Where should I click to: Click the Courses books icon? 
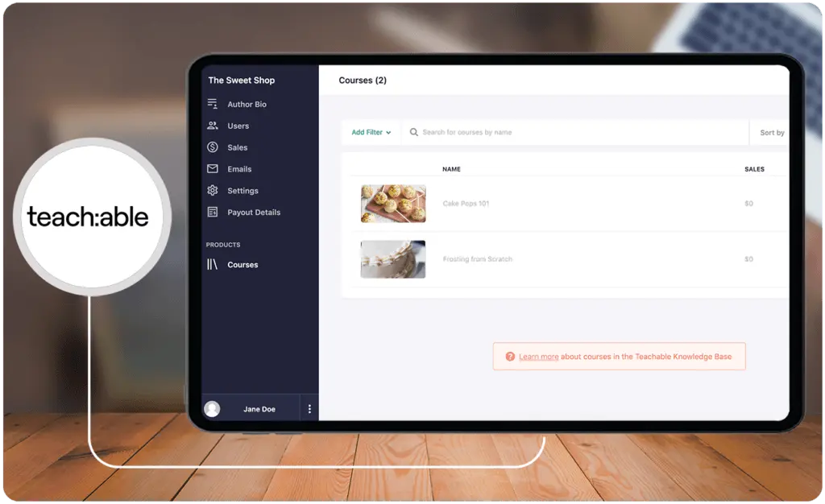[212, 264]
